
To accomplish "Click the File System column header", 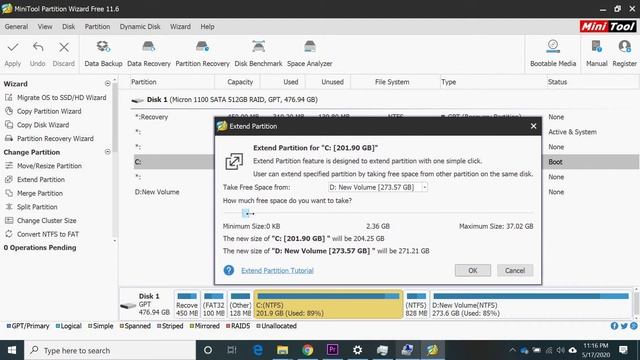I will (x=392, y=82).
